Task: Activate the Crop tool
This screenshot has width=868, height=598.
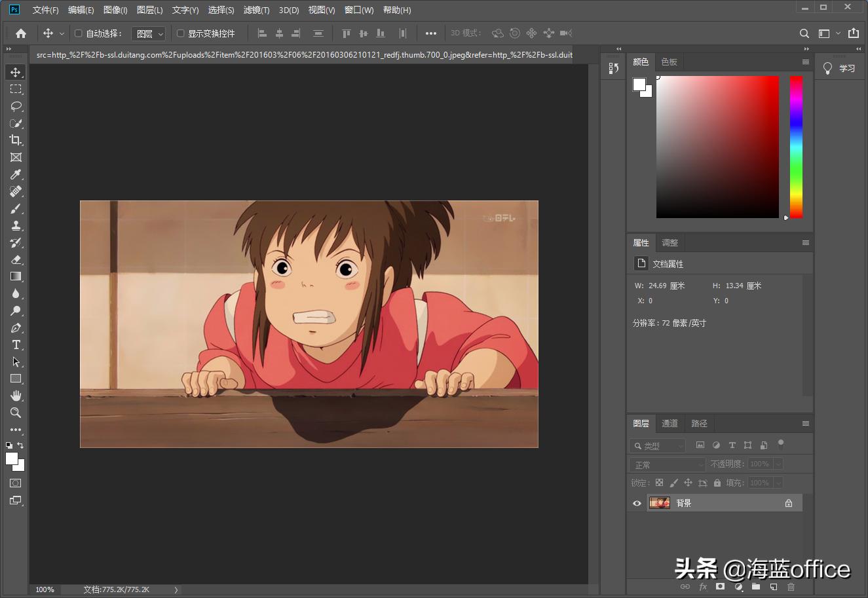Action: click(16, 140)
